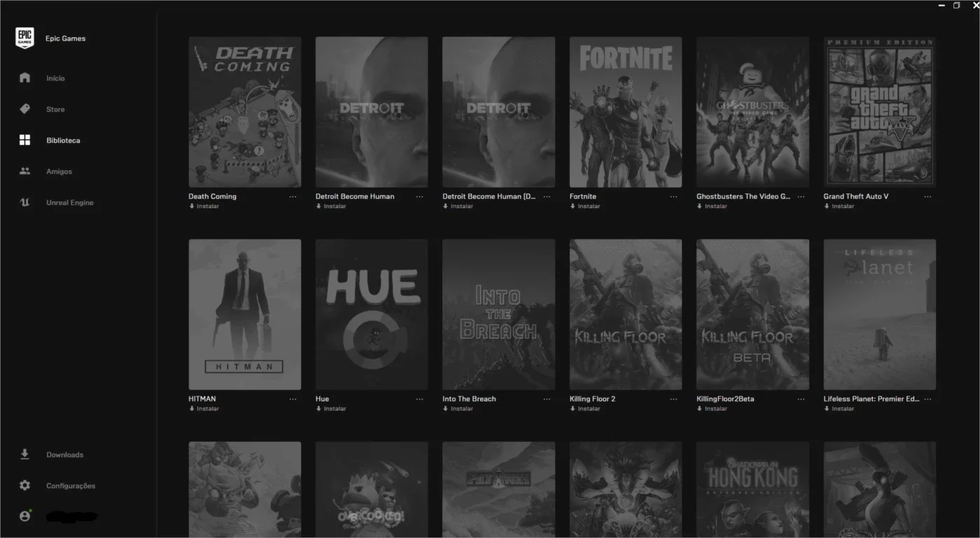This screenshot has height=538, width=980.
Task: Open the Configurações menu label
Action: [x=71, y=485]
